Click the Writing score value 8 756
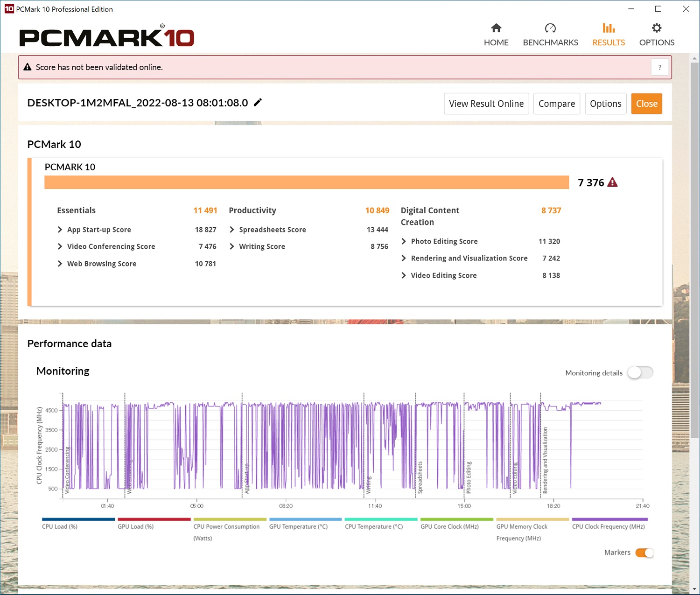This screenshot has height=595, width=700. click(x=379, y=246)
